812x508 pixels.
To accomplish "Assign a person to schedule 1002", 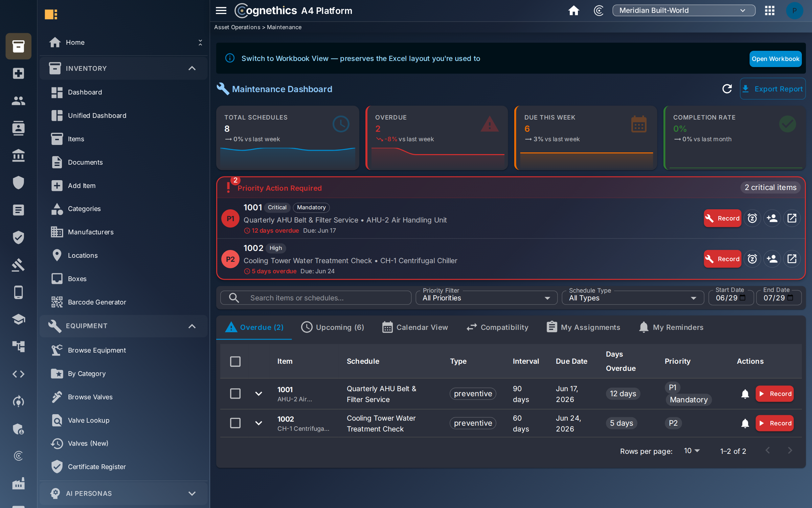I will point(772,259).
